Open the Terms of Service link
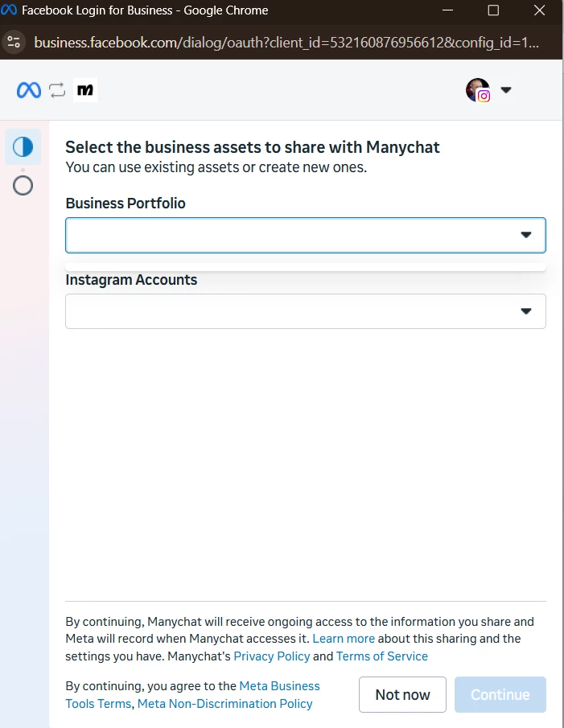The height and width of the screenshot is (728, 564). 382,656
